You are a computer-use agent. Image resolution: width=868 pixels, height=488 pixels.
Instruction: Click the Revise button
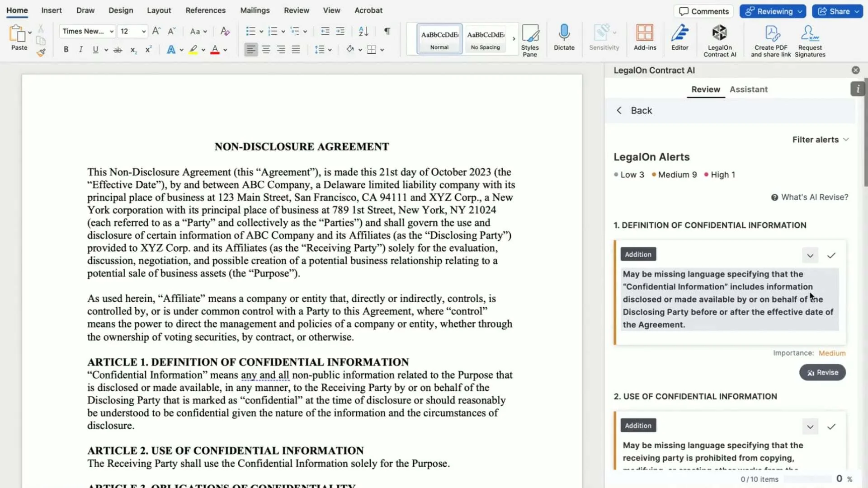click(822, 372)
